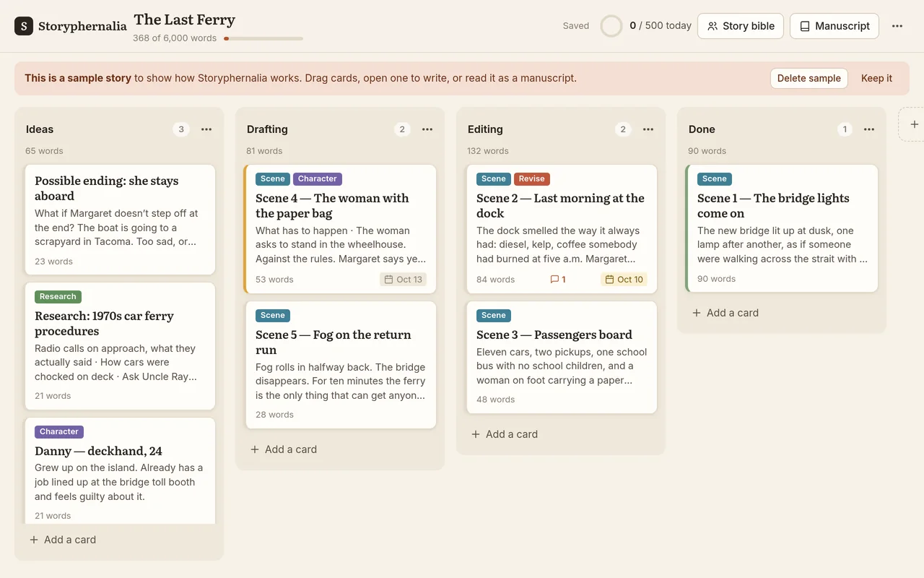Delete the sample story
Image resolution: width=924 pixels, height=578 pixels.
click(x=809, y=78)
